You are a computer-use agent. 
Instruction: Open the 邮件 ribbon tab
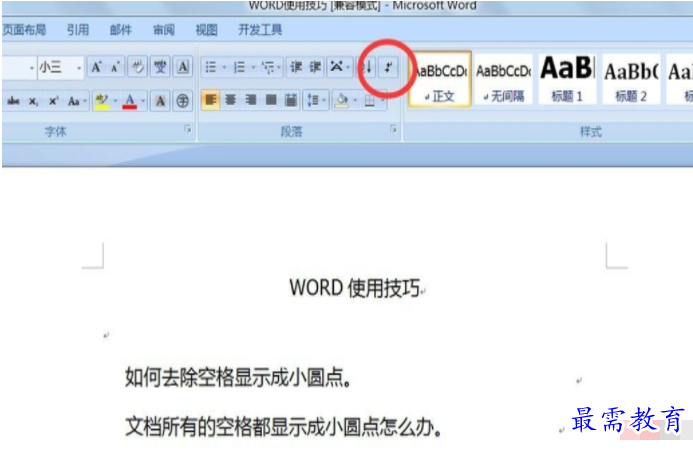121,30
